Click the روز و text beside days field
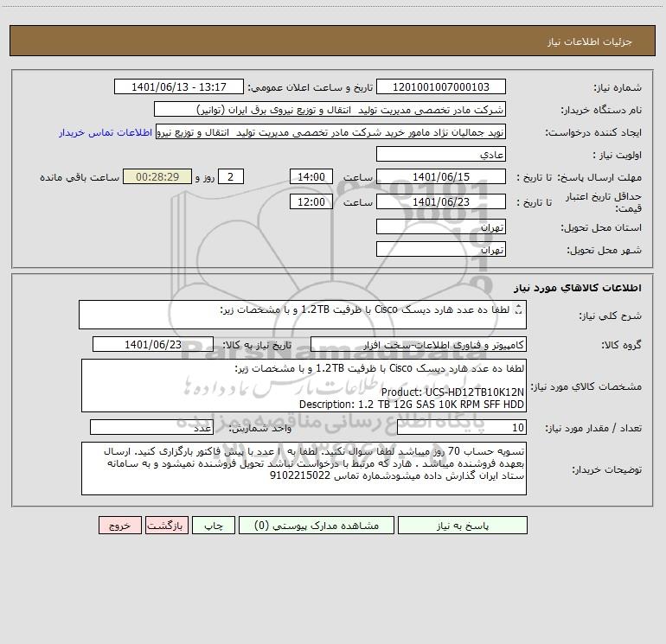The height and width of the screenshot is (644, 666). [x=205, y=177]
